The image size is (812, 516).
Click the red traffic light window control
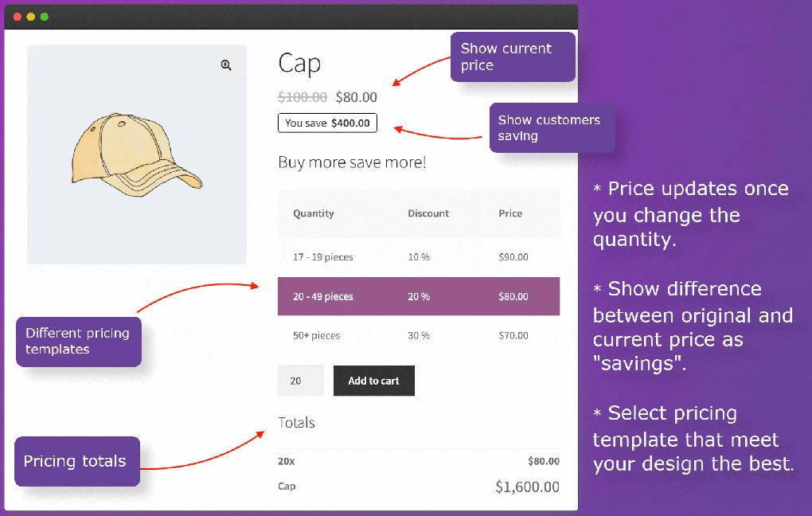17,16
